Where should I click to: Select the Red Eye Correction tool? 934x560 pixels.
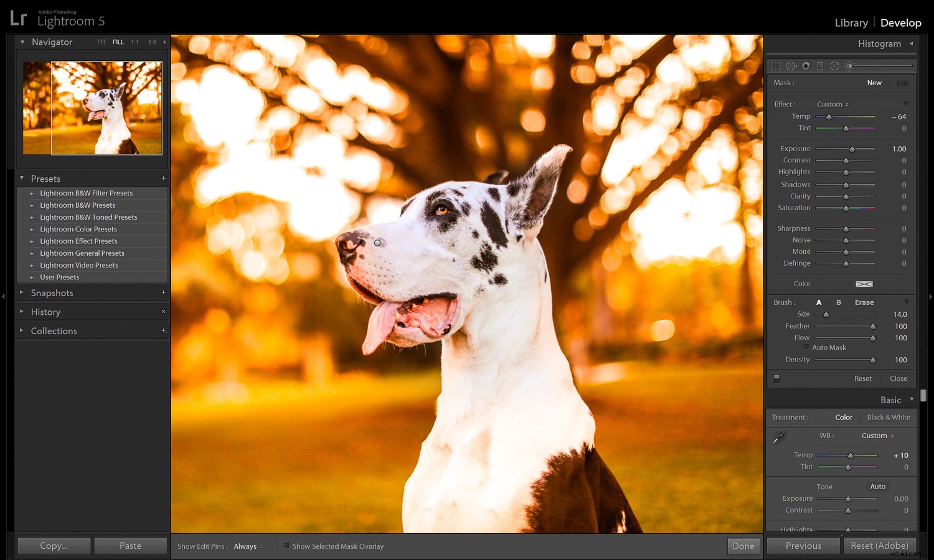coord(806,65)
